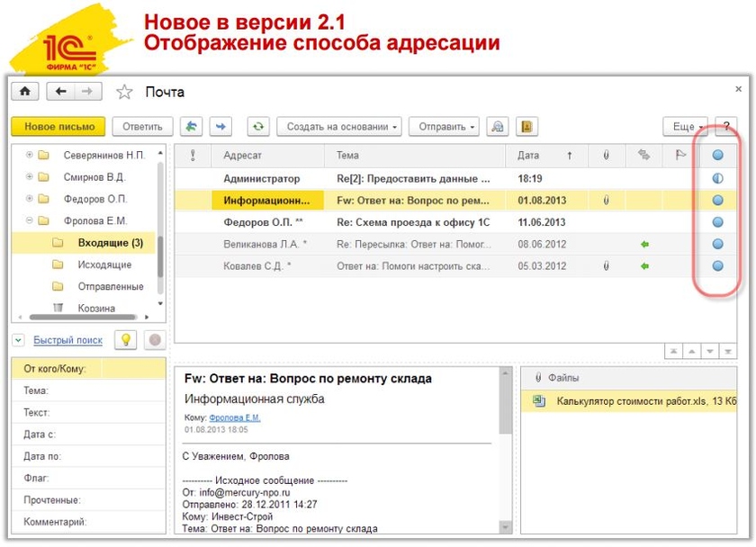Select the Исходящие folder
756x547 pixels.
coord(104,265)
